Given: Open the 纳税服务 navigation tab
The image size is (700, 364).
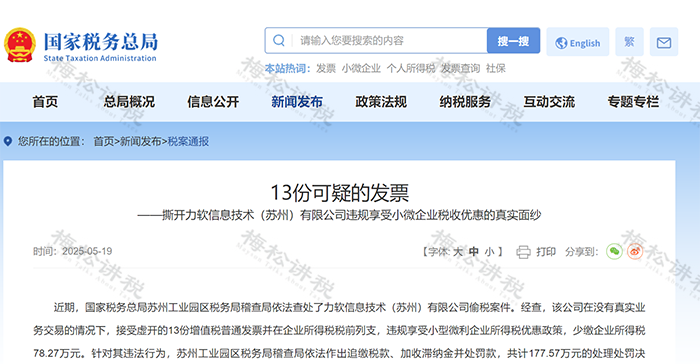Looking at the screenshot, I should tap(465, 102).
